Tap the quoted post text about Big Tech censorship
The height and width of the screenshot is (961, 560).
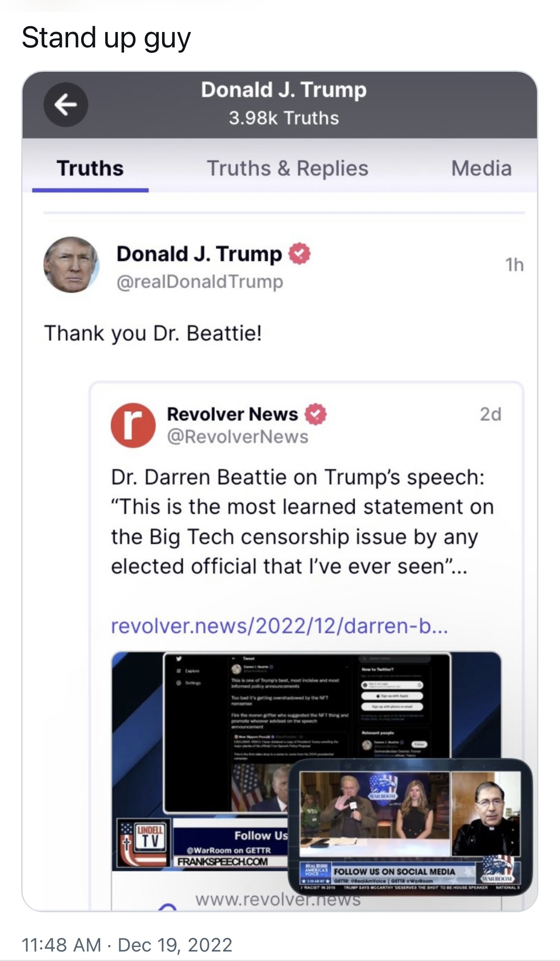(x=302, y=522)
